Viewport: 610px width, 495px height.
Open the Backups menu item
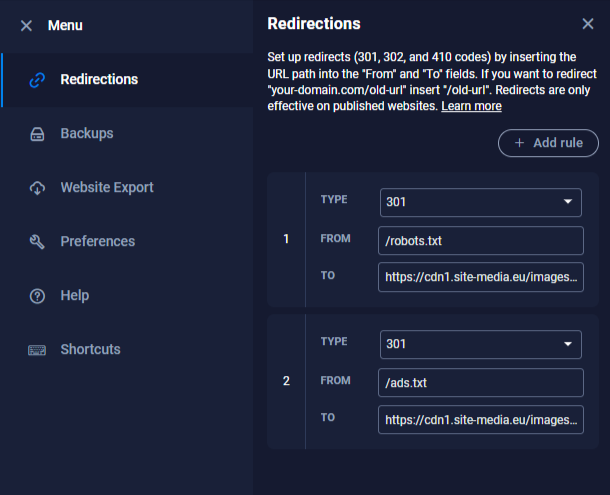point(86,134)
